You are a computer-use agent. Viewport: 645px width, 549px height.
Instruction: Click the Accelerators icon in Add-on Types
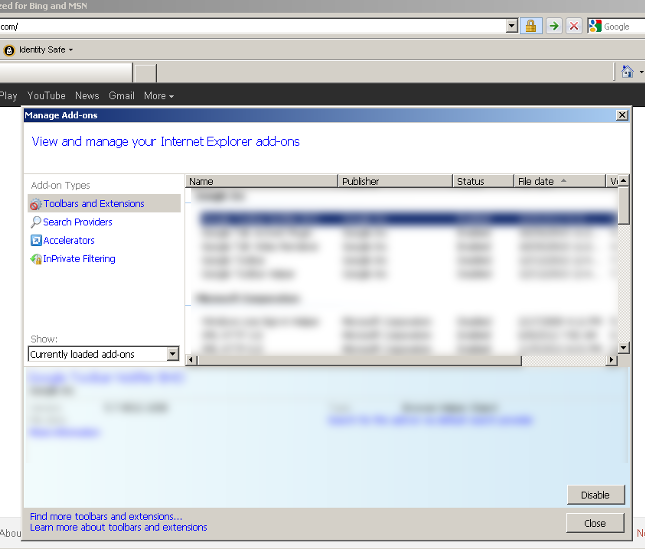pos(36,241)
